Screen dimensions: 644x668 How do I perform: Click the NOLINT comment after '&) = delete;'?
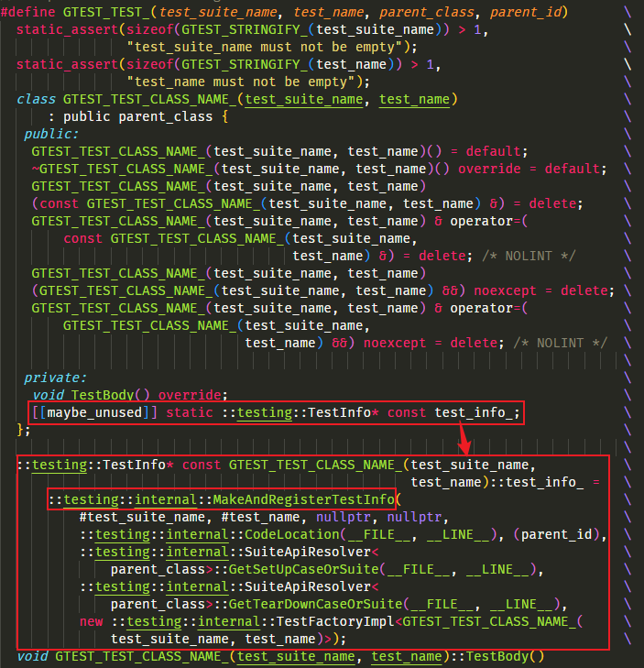[529, 256]
